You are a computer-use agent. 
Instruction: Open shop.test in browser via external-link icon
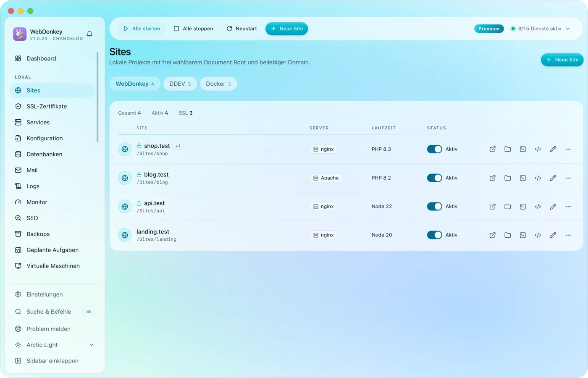pyautogui.click(x=493, y=149)
